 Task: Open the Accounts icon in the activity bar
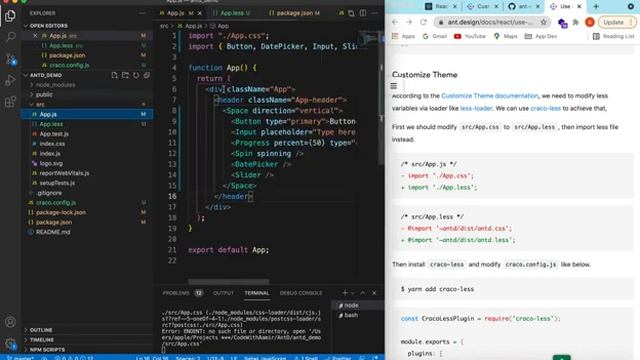pos(10,322)
